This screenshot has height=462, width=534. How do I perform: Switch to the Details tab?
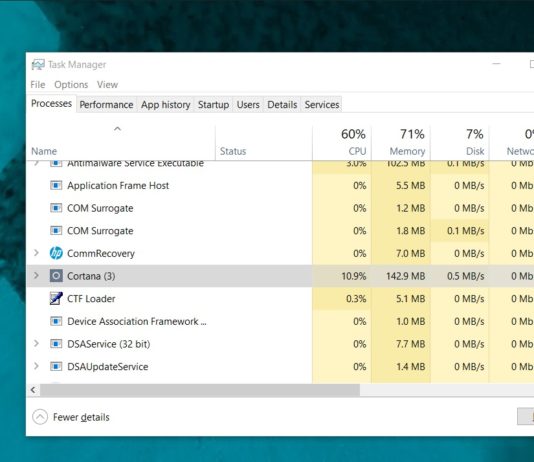pos(282,105)
